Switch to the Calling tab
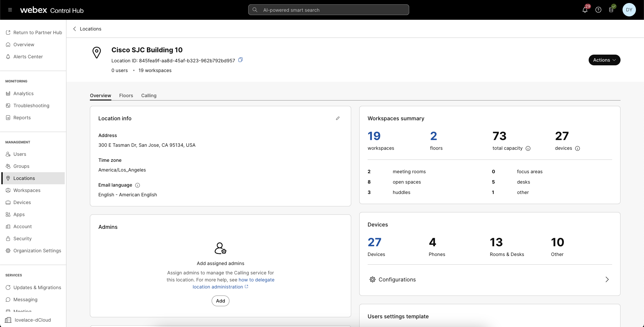The image size is (644, 327). (149, 95)
